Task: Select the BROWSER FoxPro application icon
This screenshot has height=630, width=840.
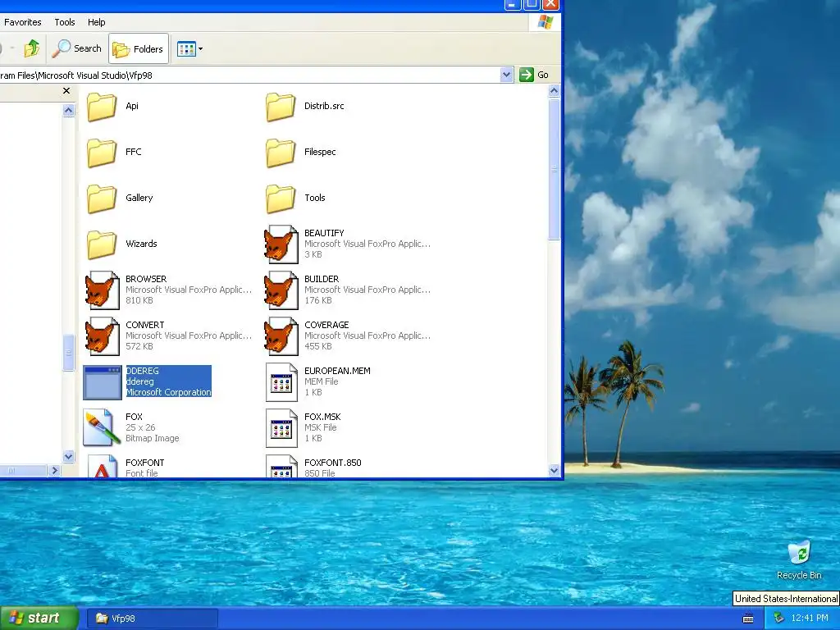Action: coord(103,291)
